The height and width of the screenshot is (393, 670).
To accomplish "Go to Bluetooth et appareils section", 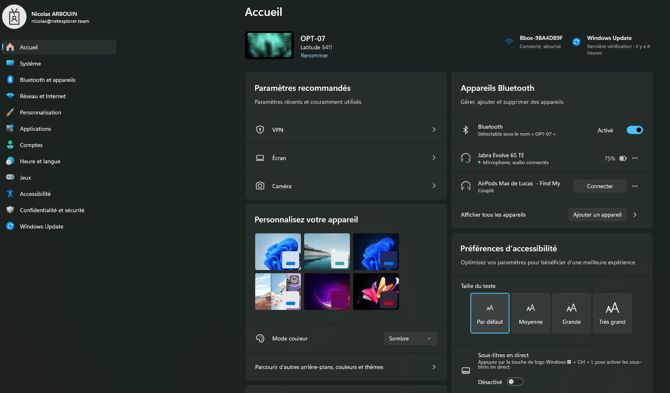I will point(59,79).
